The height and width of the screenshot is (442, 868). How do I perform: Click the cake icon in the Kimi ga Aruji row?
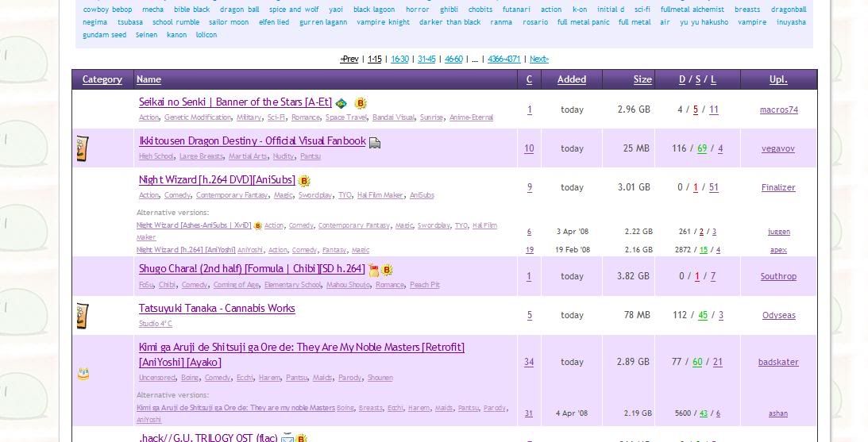click(83, 373)
